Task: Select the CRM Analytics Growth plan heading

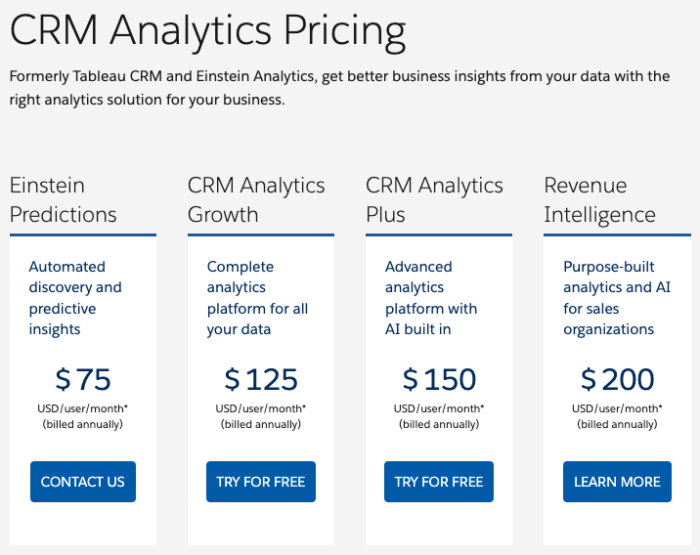Action: pos(256,200)
